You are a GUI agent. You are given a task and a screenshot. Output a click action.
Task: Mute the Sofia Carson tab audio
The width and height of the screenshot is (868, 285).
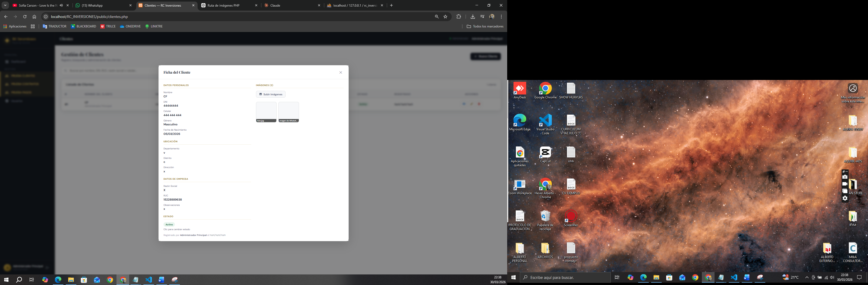(x=61, y=5)
